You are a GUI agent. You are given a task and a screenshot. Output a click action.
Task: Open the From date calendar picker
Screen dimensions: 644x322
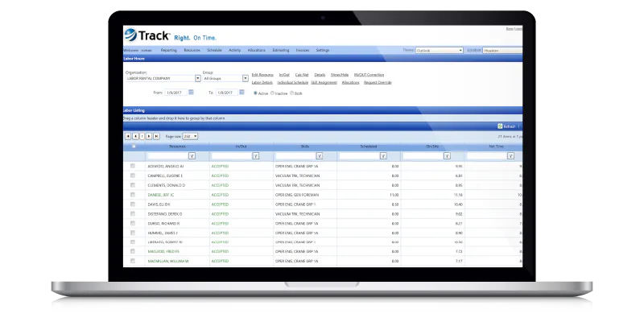pyautogui.click(x=191, y=92)
